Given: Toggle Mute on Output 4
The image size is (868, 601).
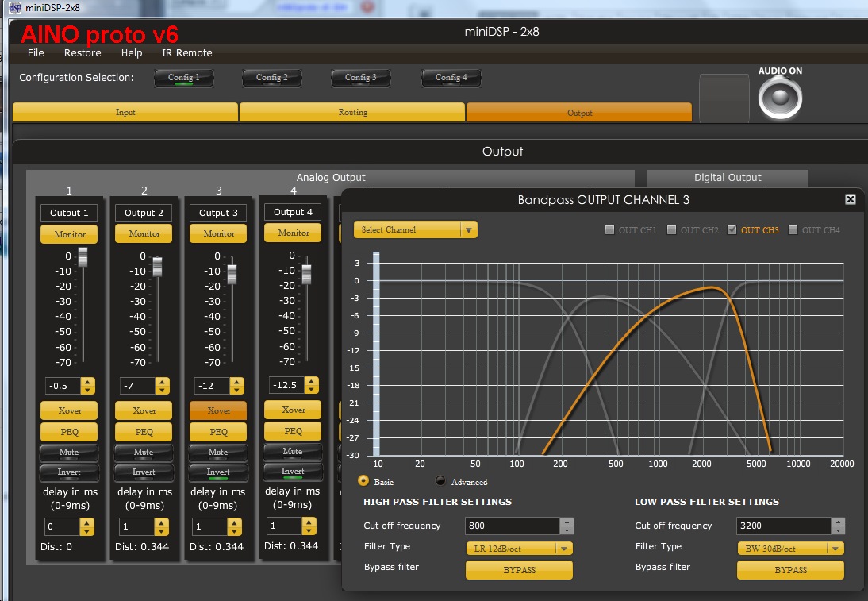Looking at the screenshot, I should (293, 452).
